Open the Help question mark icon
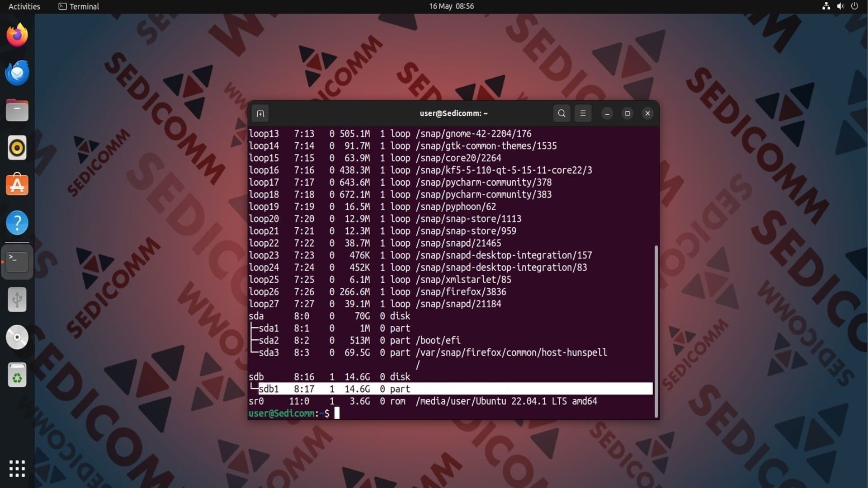Image resolution: width=868 pixels, height=488 pixels. [17, 223]
